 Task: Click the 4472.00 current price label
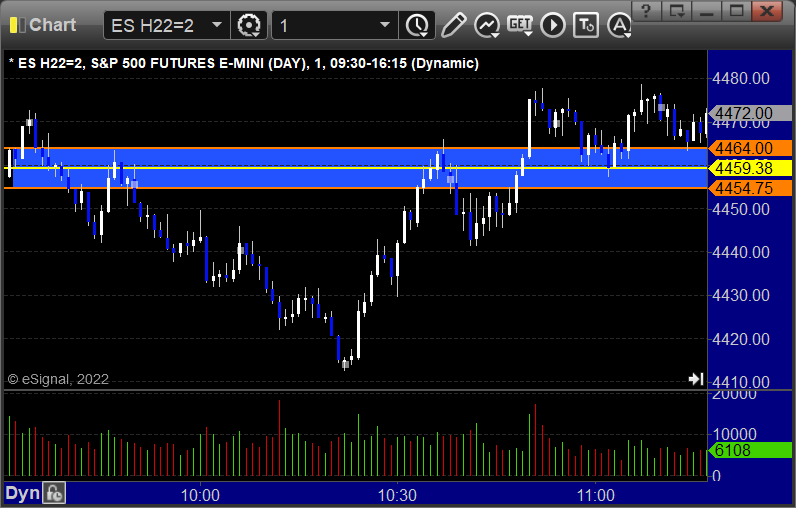point(750,113)
